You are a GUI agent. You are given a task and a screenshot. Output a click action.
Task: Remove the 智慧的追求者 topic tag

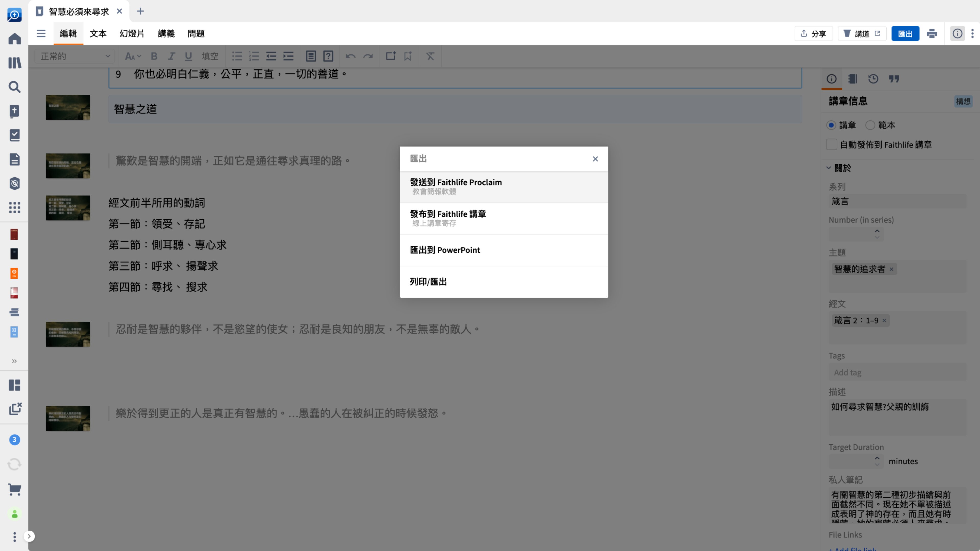pyautogui.click(x=891, y=269)
